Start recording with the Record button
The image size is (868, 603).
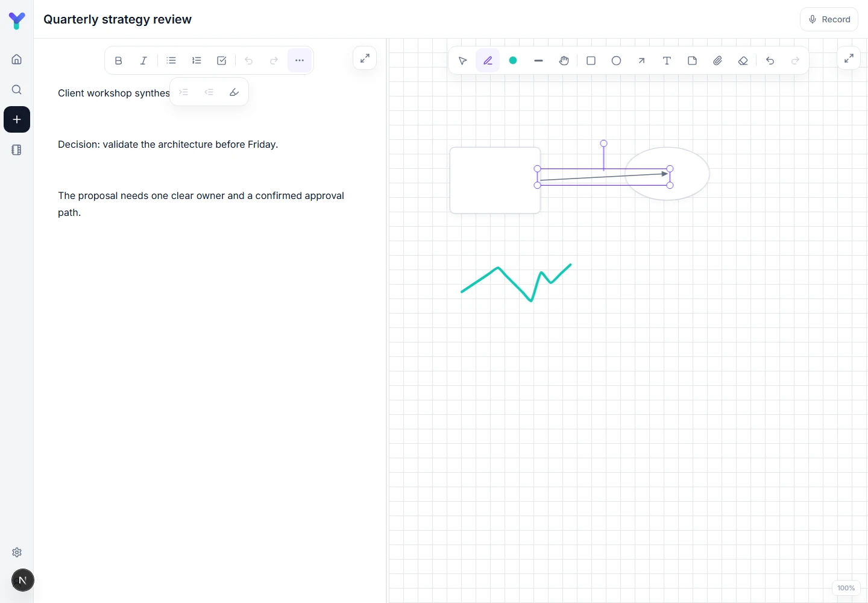click(x=829, y=19)
